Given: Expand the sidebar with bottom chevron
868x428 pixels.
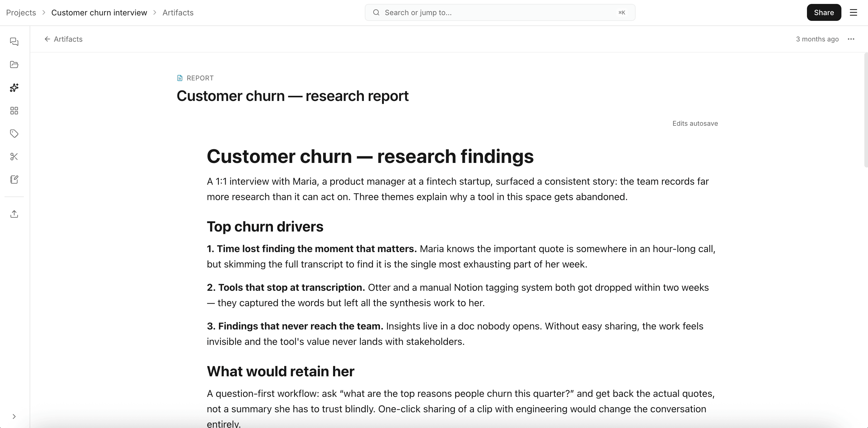Looking at the screenshot, I should [x=14, y=417].
